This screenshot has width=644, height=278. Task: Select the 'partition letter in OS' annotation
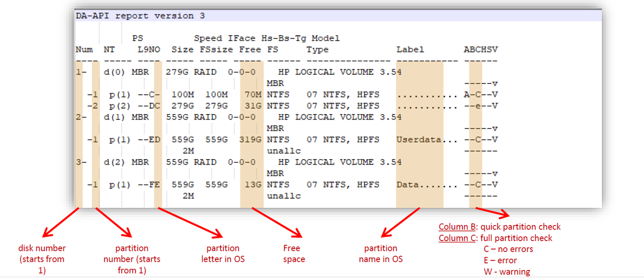[x=223, y=254]
